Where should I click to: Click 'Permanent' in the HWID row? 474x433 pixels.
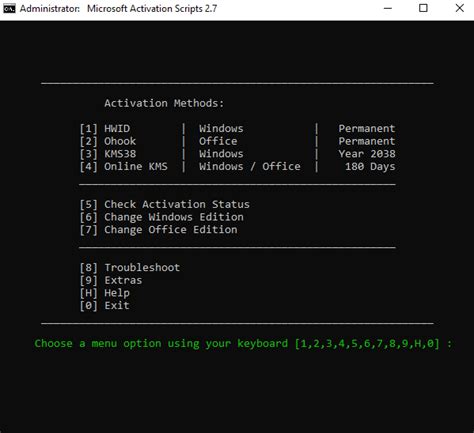[367, 129]
